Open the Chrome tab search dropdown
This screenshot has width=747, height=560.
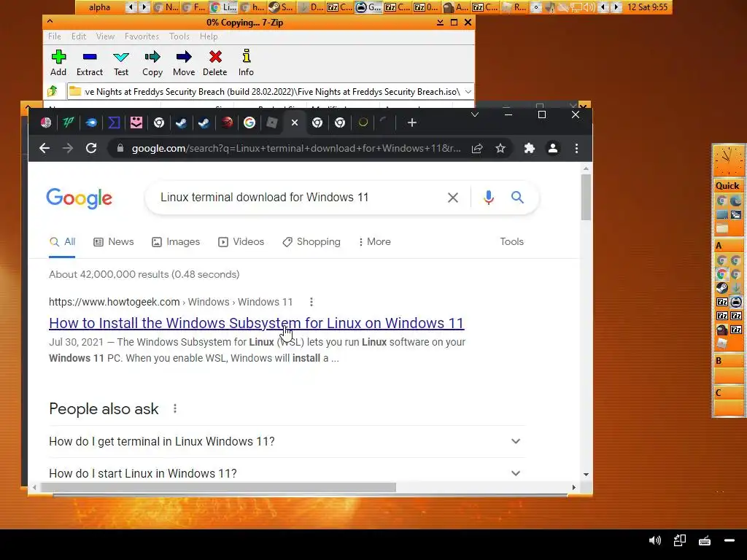coord(474,114)
